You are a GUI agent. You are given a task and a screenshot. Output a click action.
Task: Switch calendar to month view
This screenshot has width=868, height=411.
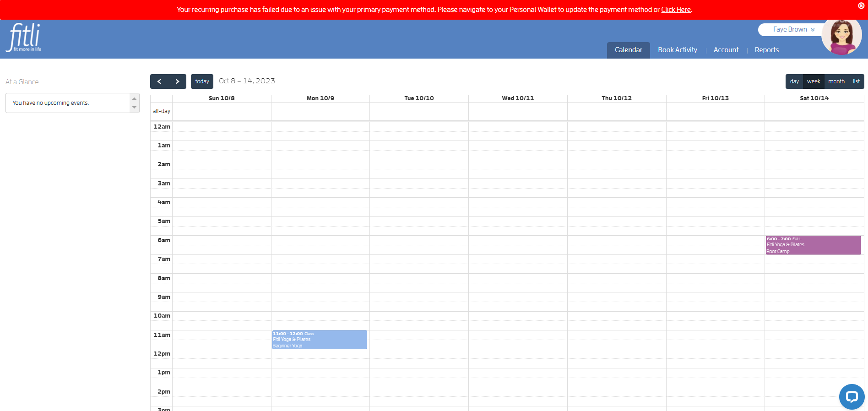836,81
